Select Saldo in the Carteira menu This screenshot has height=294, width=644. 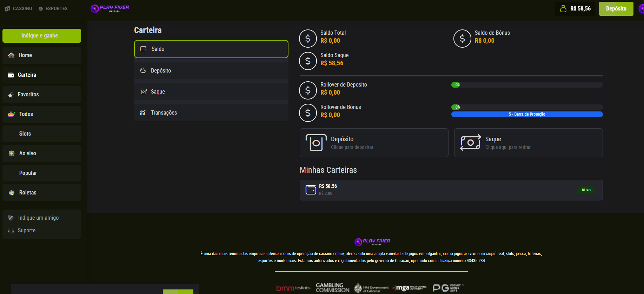pyautogui.click(x=211, y=49)
